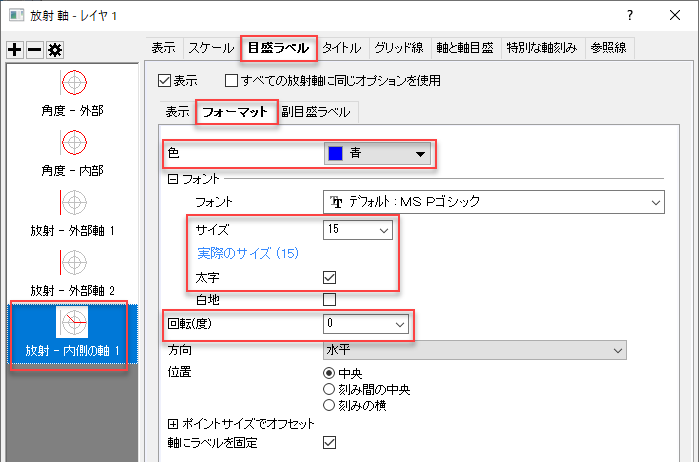Click the gear settings icon
The width and height of the screenshot is (699, 462).
pyautogui.click(x=55, y=50)
